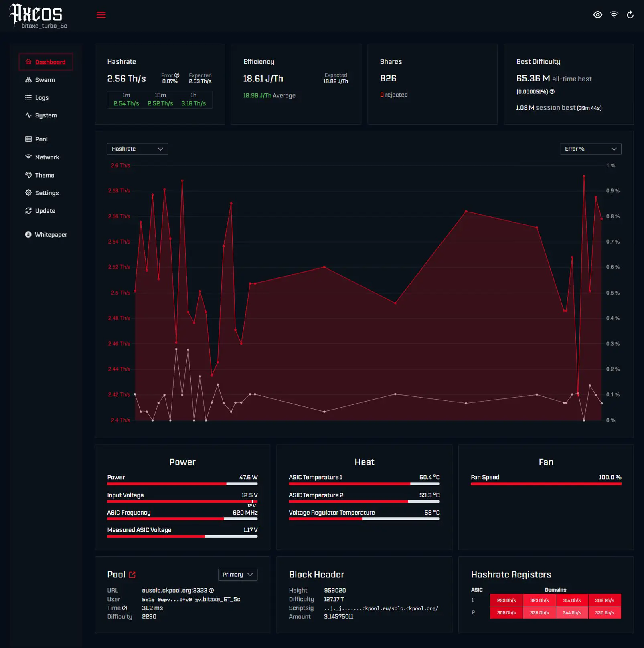
Task: Click the 323 Gh/s domain cell
Action: point(539,600)
